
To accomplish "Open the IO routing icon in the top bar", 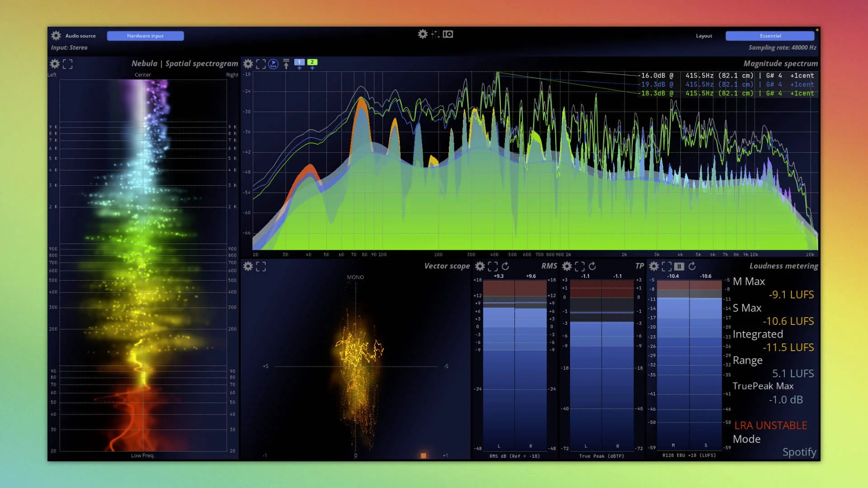I will [x=448, y=34].
